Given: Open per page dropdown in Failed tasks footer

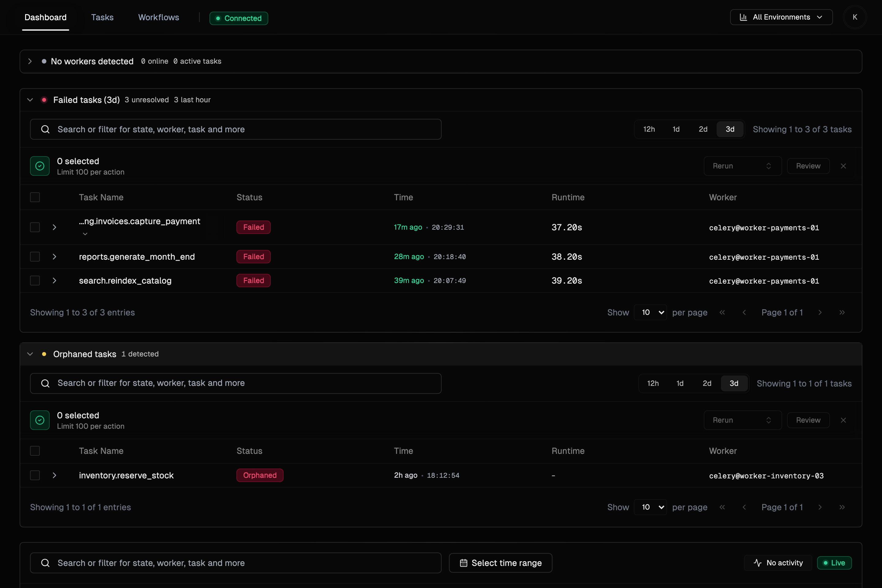Looking at the screenshot, I should click(650, 312).
